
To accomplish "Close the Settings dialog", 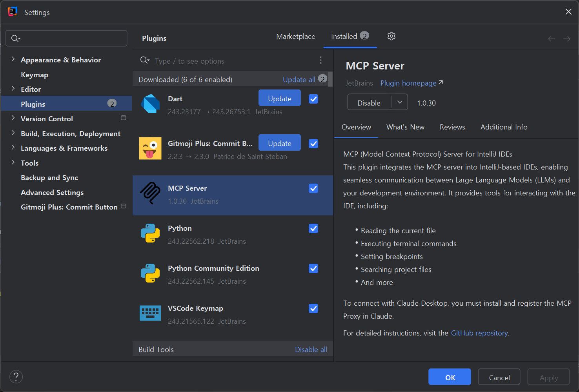I will click(x=568, y=12).
